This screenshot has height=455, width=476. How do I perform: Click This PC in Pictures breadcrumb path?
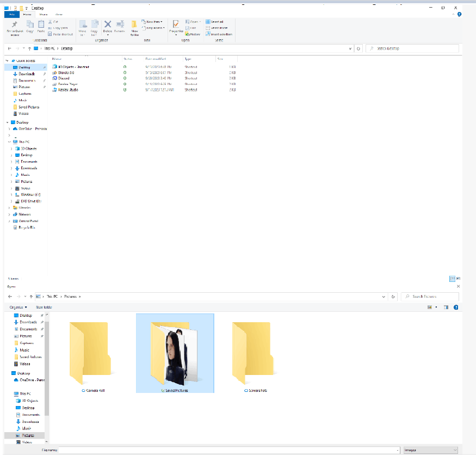(52, 297)
